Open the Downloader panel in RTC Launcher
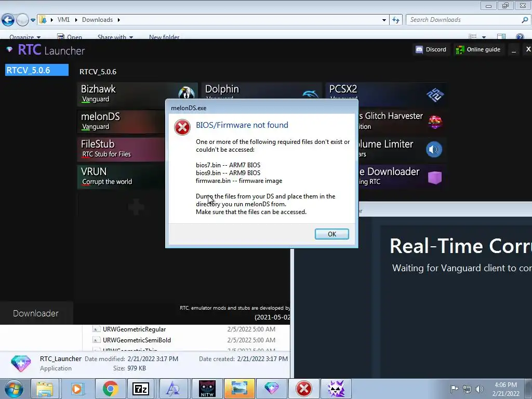Viewport: 532px width, 399px height. [x=36, y=313]
